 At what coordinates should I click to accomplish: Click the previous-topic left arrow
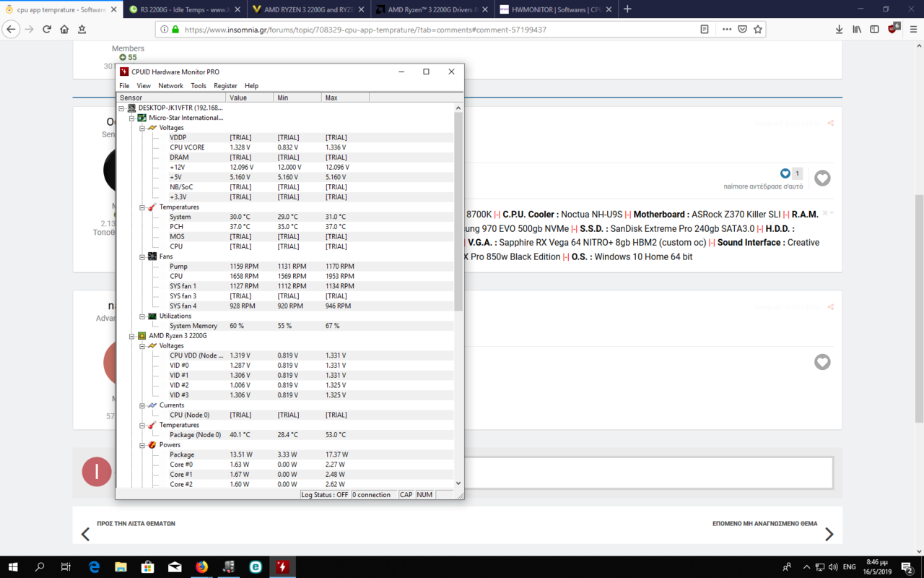point(85,535)
